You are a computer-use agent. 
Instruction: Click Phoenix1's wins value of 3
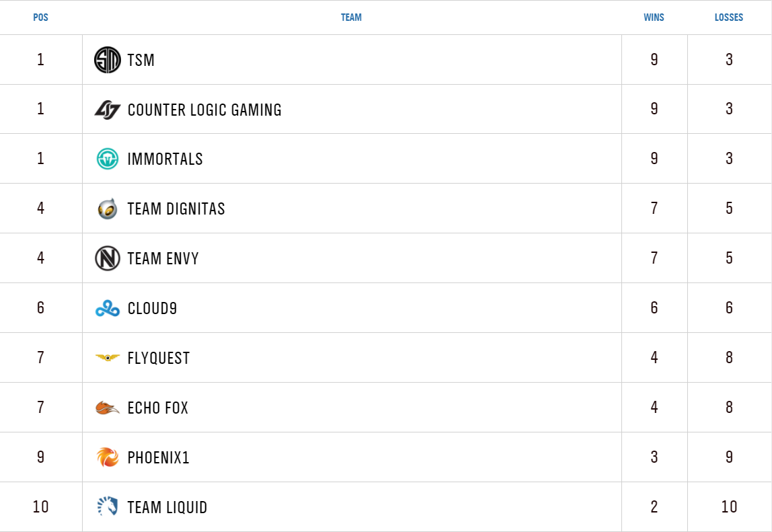654,457
